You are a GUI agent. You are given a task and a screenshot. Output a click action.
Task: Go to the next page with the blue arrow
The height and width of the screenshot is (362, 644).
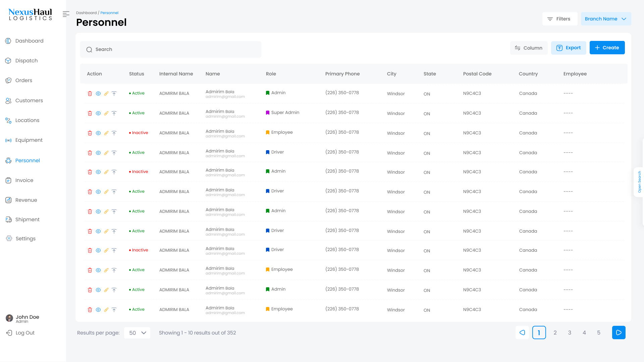pos(619,333)
